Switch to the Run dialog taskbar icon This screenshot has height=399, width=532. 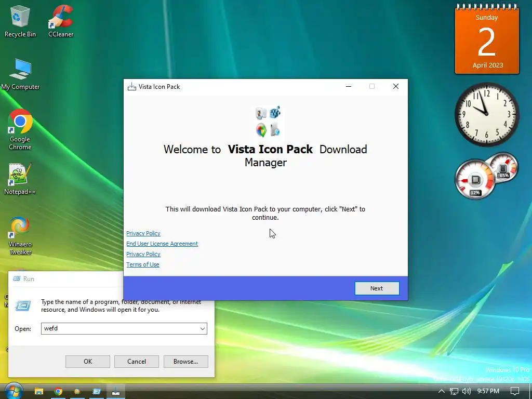pyautogui.click(x=96, y=392)
